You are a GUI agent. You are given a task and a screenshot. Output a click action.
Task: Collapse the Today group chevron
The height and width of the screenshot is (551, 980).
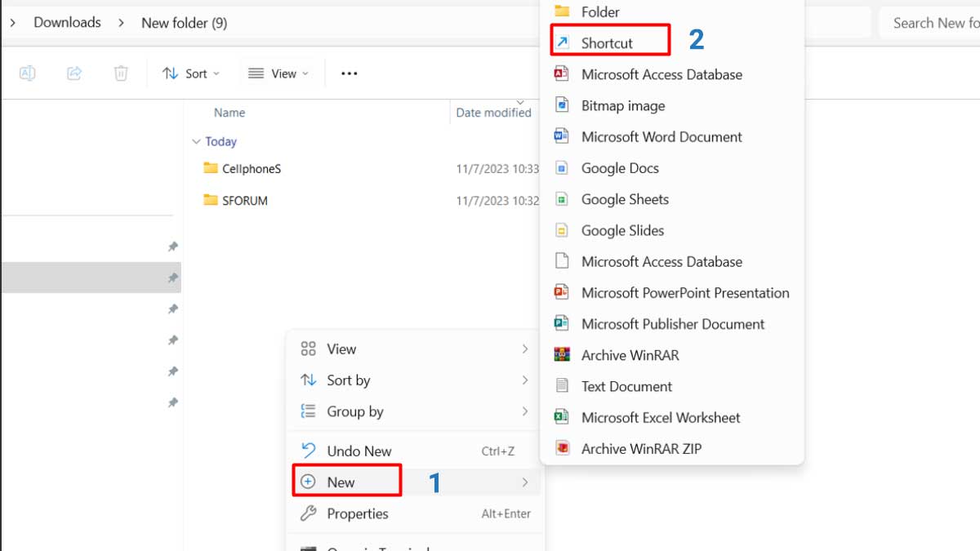pos(196,142)
